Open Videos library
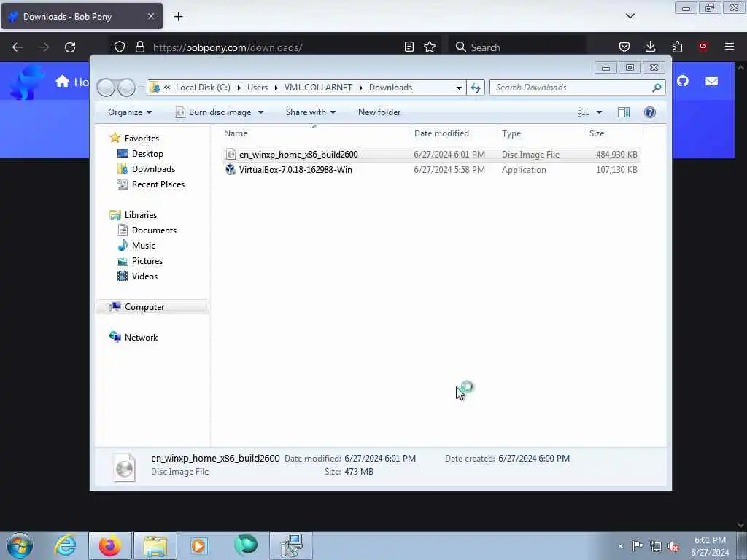This screenshot has height=560, width=747. [x=144, y=276]
